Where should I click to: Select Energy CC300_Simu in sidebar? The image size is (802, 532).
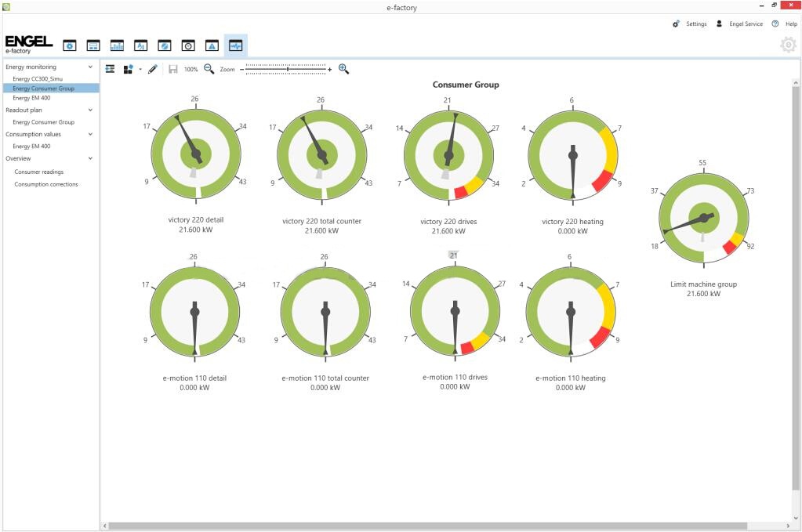click(38, 79)
